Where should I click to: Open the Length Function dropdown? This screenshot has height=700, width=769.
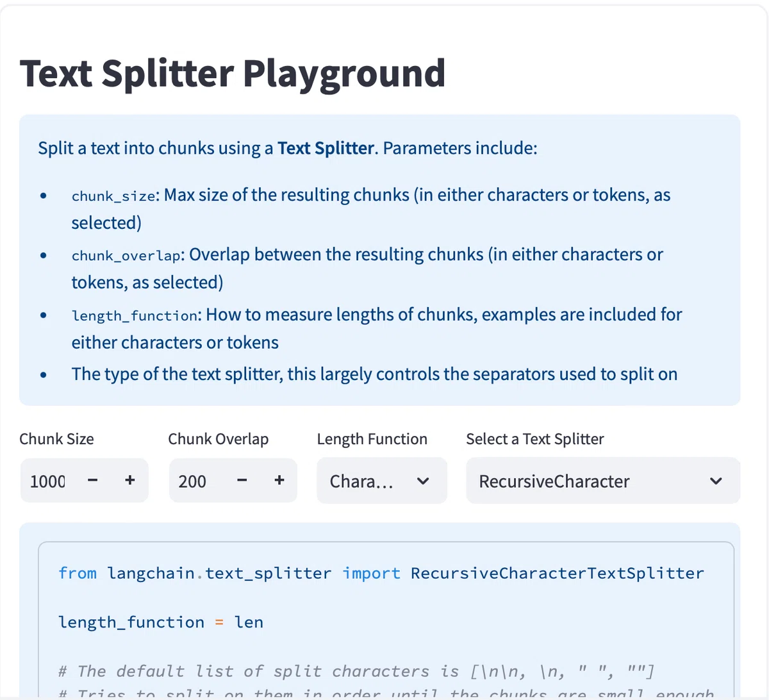tap(382, 481)
